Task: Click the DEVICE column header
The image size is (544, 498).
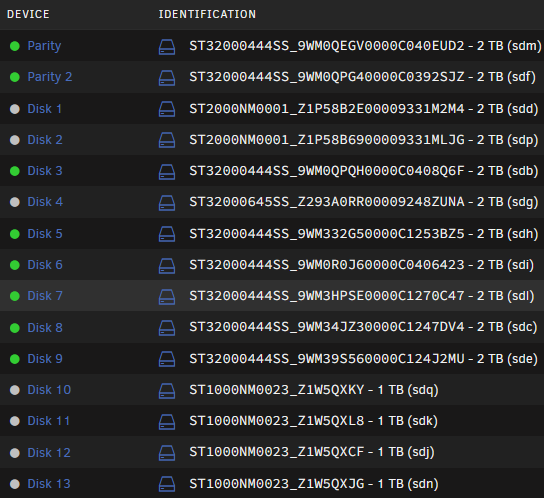Action: click(x=28, y=14)
